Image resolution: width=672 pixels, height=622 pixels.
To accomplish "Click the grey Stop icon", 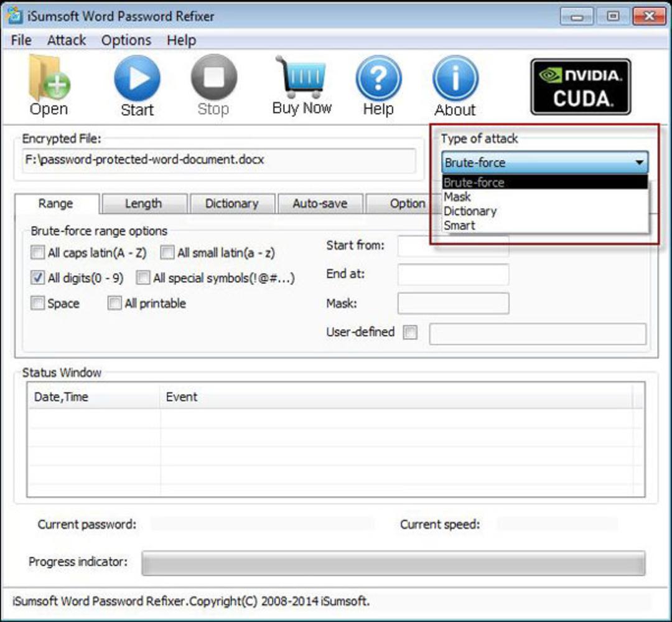I will coord(214,77).
